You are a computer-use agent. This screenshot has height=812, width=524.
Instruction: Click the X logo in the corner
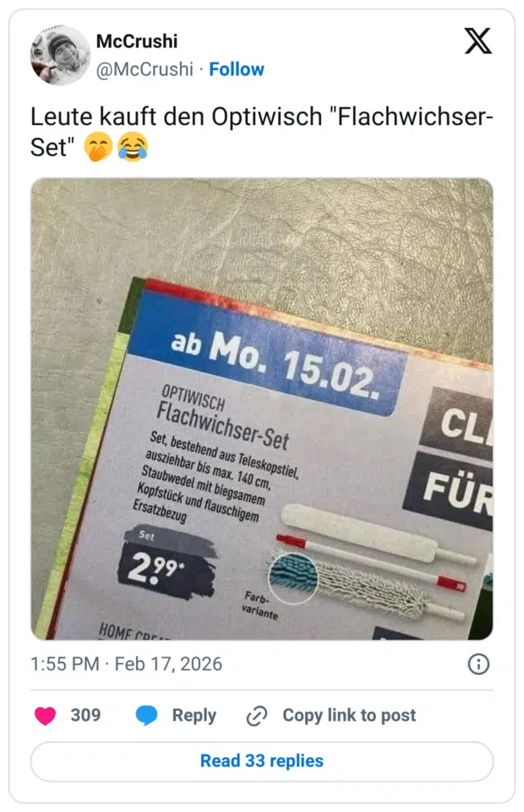click(x=478, y=41)
